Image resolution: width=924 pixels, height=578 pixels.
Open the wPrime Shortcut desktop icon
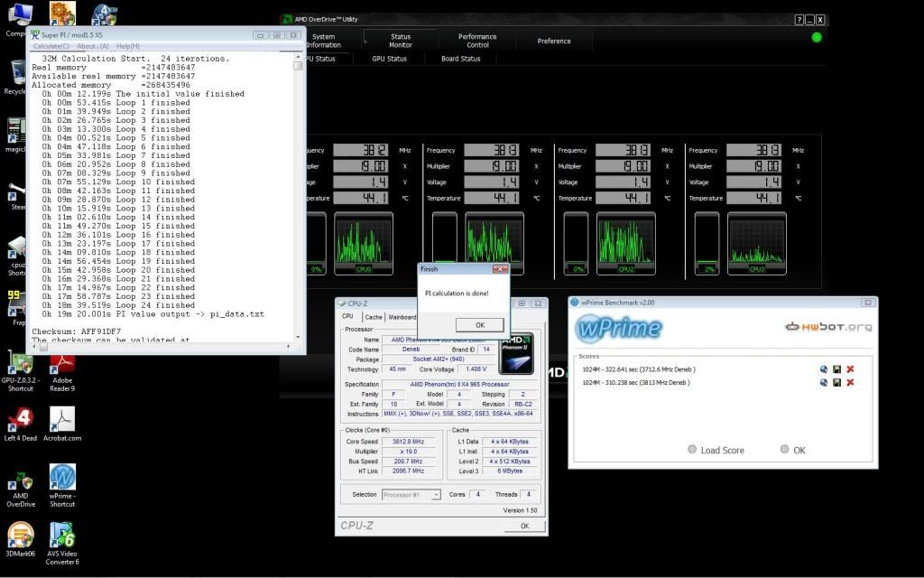point(62,485)
